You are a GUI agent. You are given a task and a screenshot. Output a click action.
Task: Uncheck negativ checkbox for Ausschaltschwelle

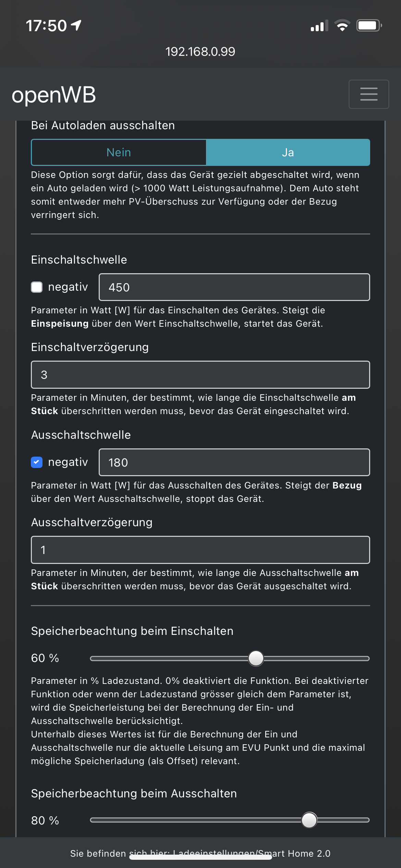click(x=37, y=462)
